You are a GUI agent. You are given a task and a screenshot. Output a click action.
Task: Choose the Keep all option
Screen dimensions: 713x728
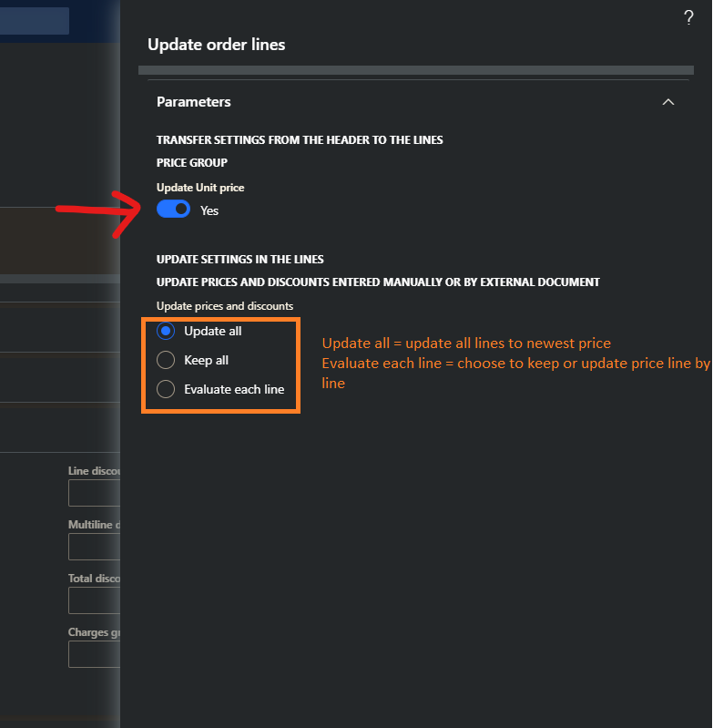pos(166,360)
